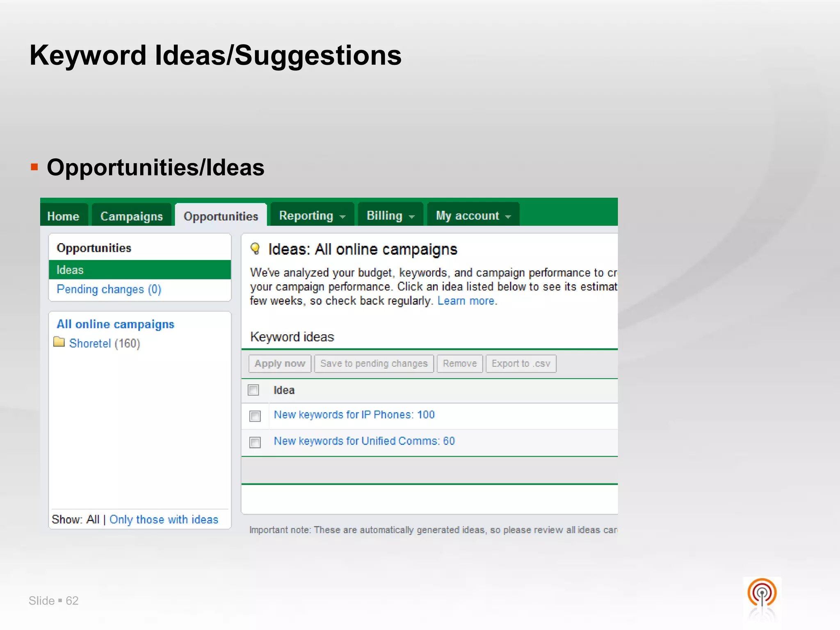The image size is (840, 630).
Task: Click Export to .csv button
Action: [x=521, y=363]
